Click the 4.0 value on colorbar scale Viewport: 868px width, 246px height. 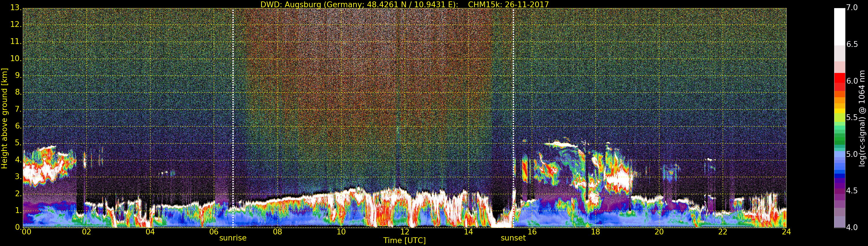tap(852, 227)
